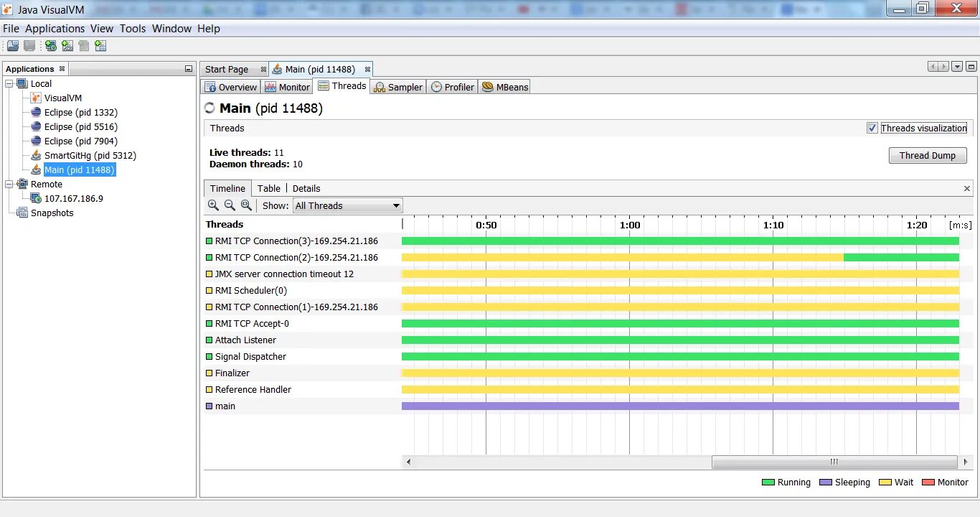The image size is (980, 517).
Task: Click the scroll documents left arrow
Action: click(933, 67)
